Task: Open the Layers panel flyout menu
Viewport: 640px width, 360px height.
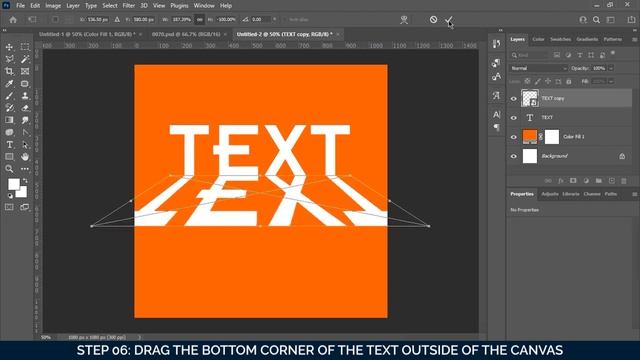Action: (x=634, y=40)
